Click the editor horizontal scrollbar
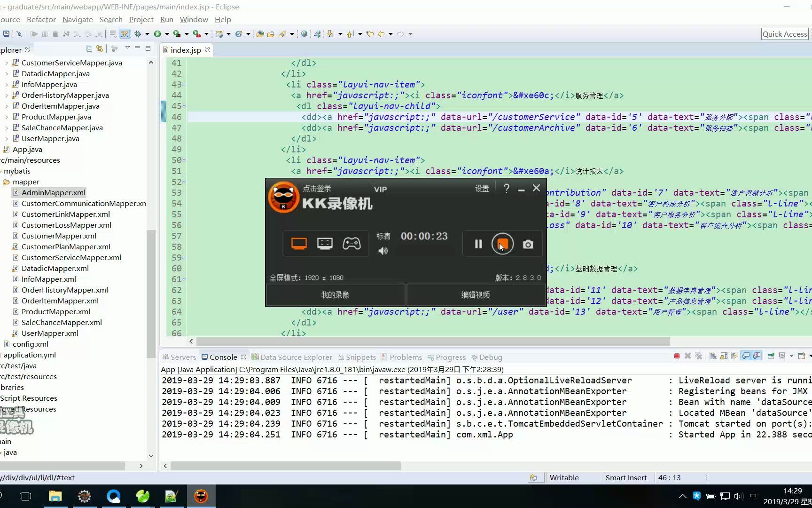This screenshot has height=508, width=812. click(x=433, y=341)
